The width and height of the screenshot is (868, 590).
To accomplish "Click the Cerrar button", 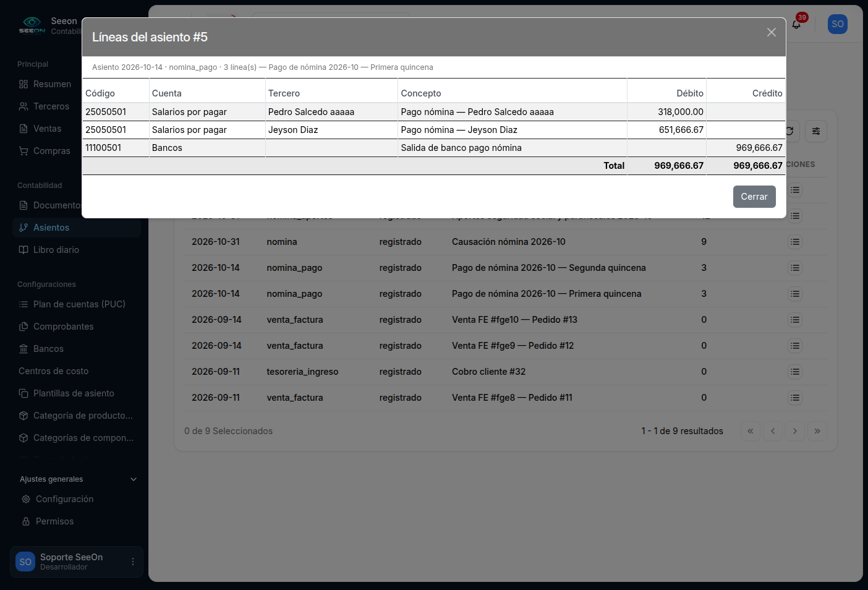I will [754, 197].
